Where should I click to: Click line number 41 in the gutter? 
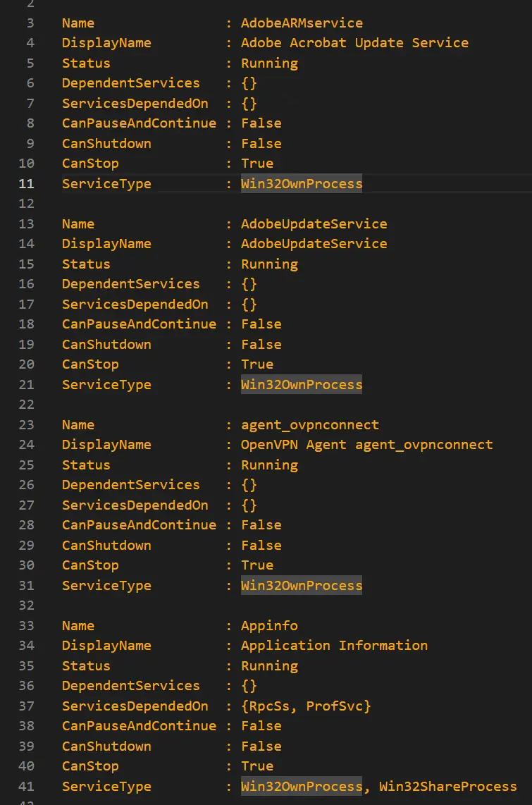point(26,787)
